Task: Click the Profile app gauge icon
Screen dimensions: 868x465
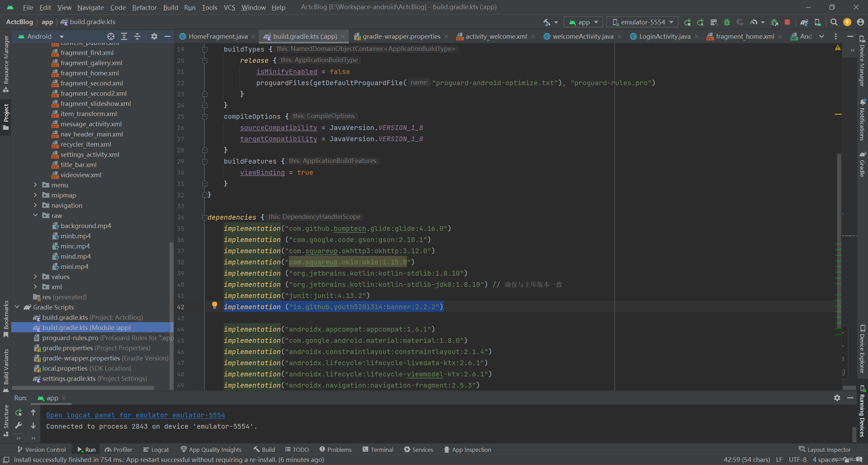Action: (x=753, y=22)
